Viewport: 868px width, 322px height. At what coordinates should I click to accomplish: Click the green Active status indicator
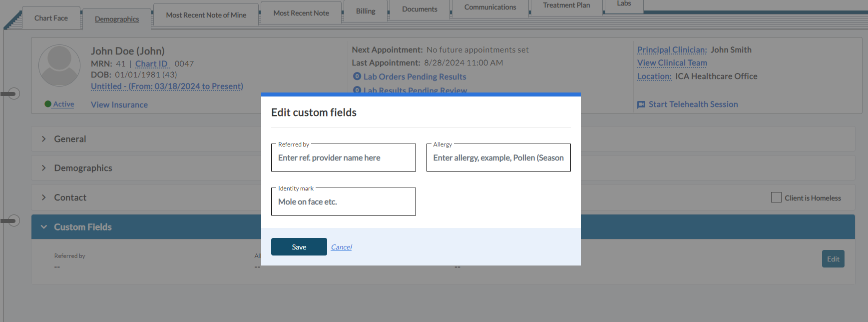[x=48, y=104]
